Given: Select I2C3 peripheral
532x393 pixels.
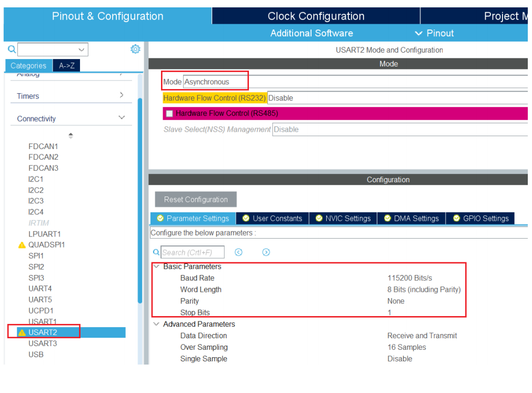Looking at the screenshot, I should [36, 201].
